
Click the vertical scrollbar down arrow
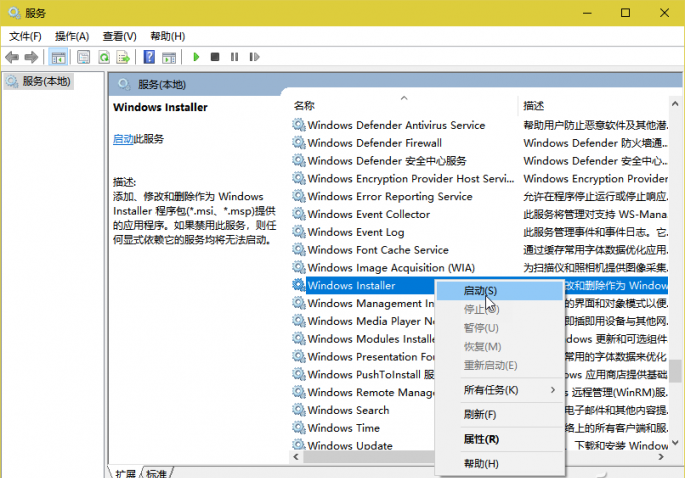[675, 443]
